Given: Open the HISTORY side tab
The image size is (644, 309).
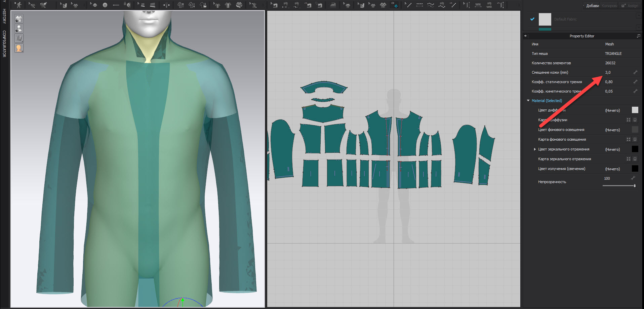Looking at the screenshot, I should [x=4, y=16].
